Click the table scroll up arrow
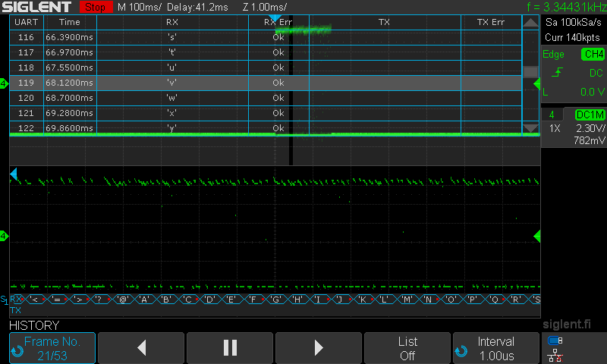607x364 pixels. pos(530,23)
